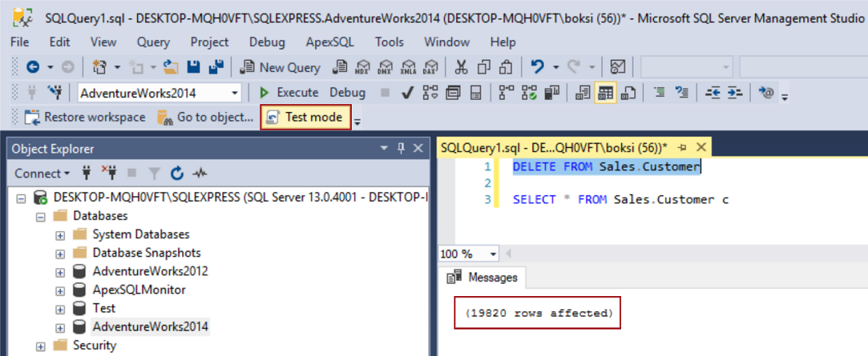Click the Paste clipboard icon
The width and height of the screenshot is (868, 356).
[506, 67]
